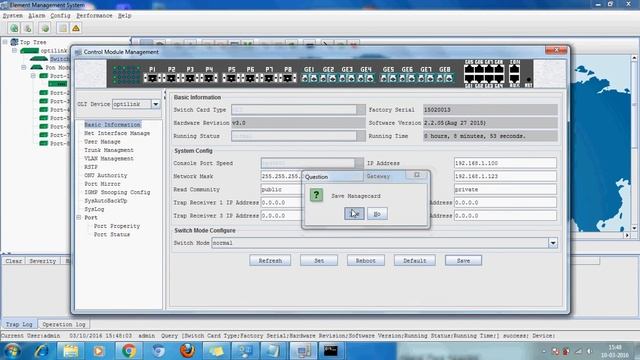Collapse the Top Tree root node

click(x=5, y=42)
